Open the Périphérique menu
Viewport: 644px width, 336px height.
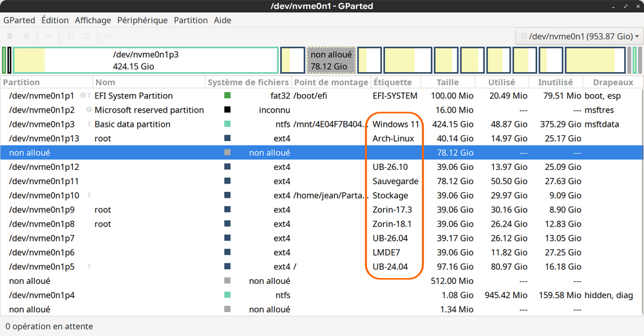[142, 20]
